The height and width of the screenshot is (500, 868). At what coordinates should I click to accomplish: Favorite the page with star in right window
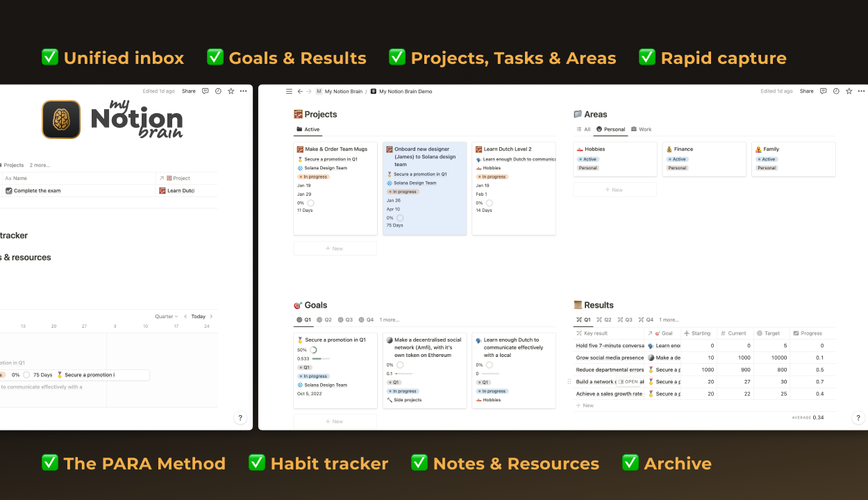pos(849,91)
